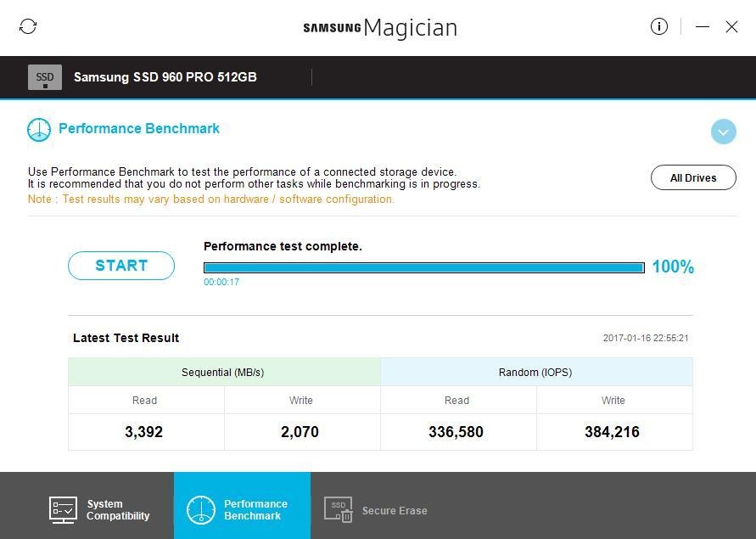Viewport: 756px width, 539px height.
Task: Click the benchmark progress bar
Action: [424, 268]
